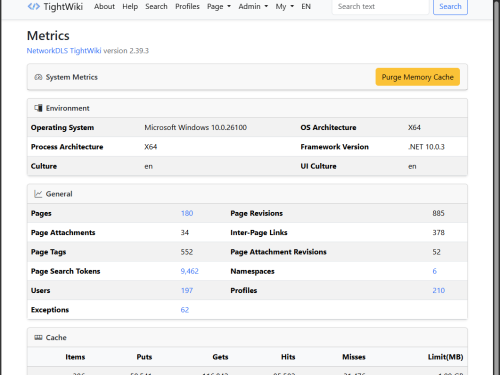Image resolution: width=500 pixels, height=375 pixels.
Task: Open the Exceptions count 62 link
Action: click(185, 310)
